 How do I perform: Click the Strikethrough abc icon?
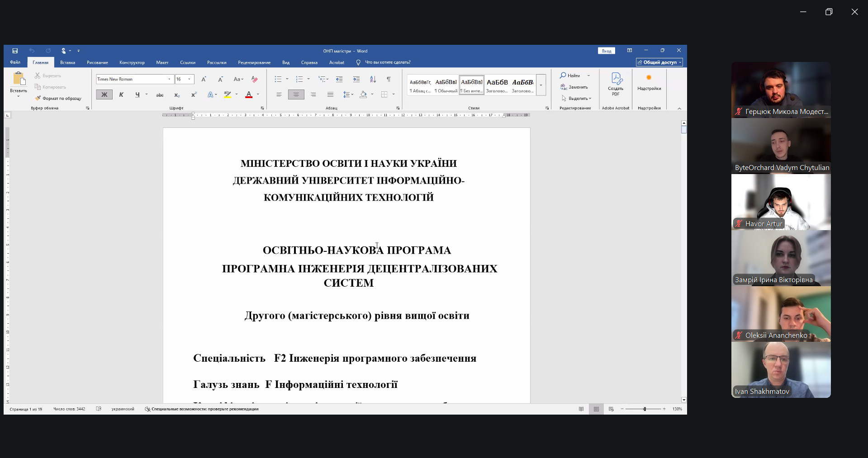160,95
